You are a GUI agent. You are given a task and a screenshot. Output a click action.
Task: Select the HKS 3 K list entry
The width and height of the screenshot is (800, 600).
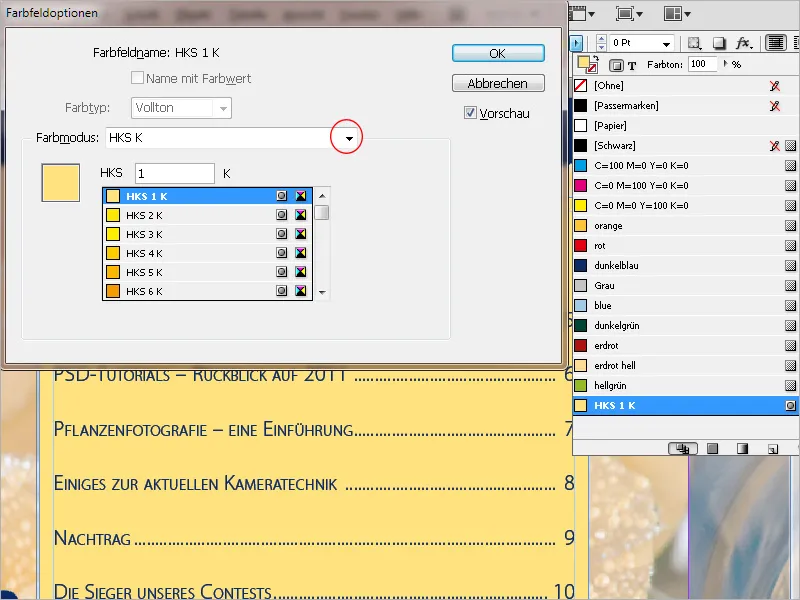(x=208, y=234)
